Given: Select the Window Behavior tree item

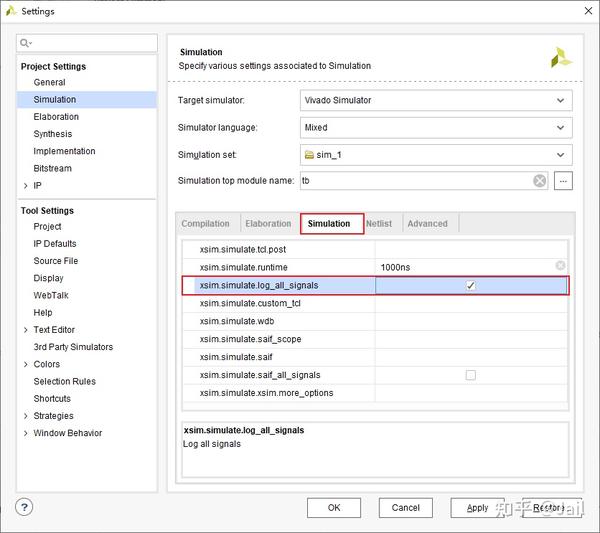Looking at the screenshot, I should click(x=68, y=433).
